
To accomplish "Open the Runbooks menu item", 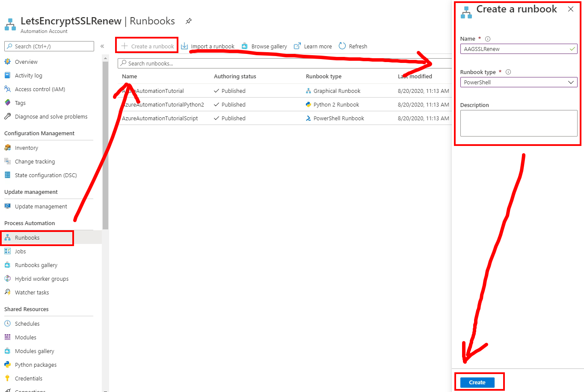I will [51, 238].
